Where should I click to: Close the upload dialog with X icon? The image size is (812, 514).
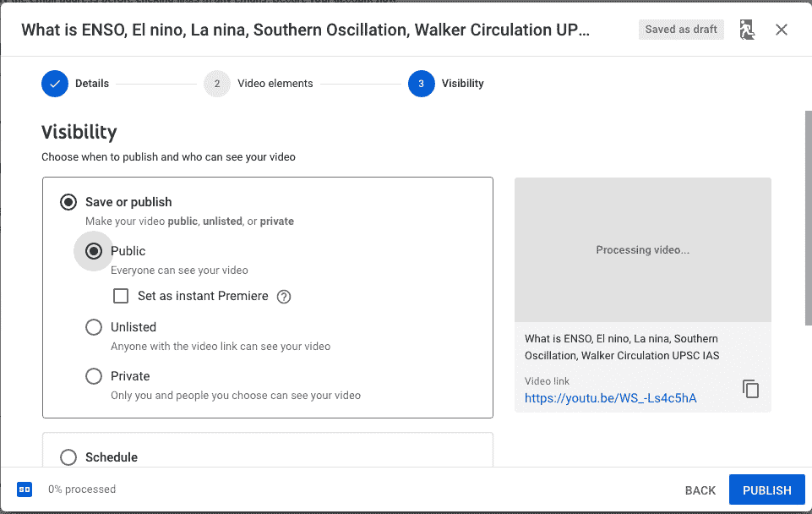pyautogui.click(x=782, y=30)
